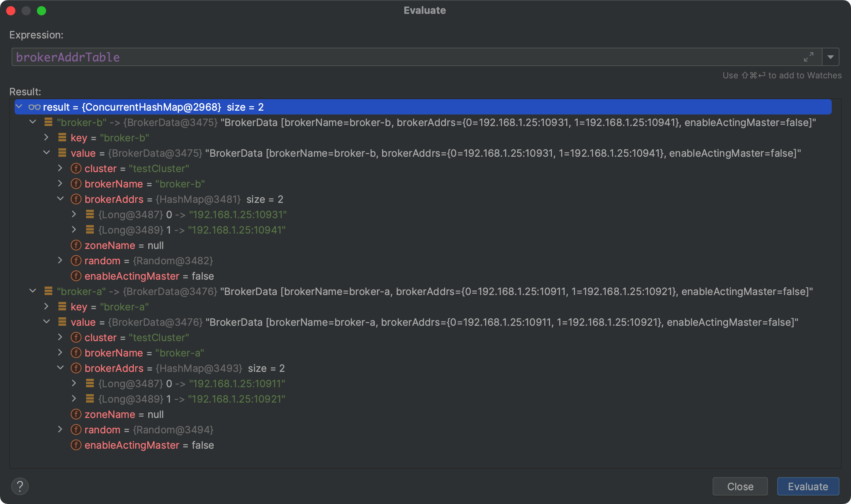Click the Close button

(740, 486)
